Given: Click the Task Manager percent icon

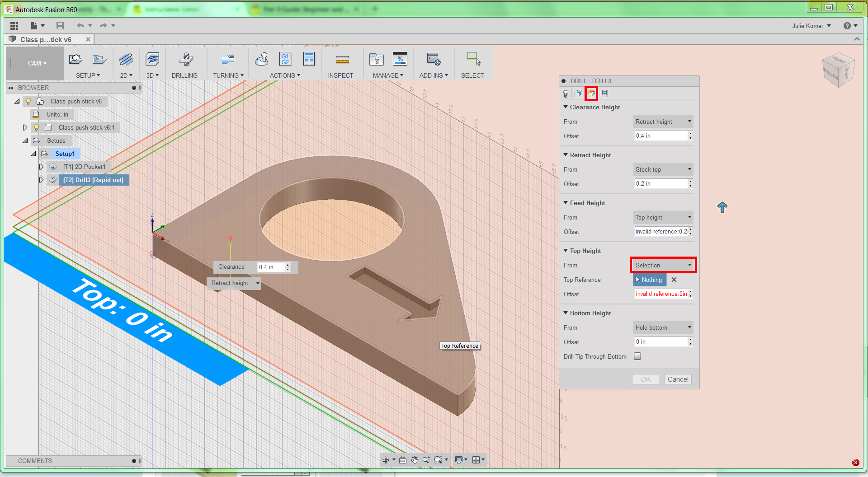Looking at the screenshot, I should 400,59.
